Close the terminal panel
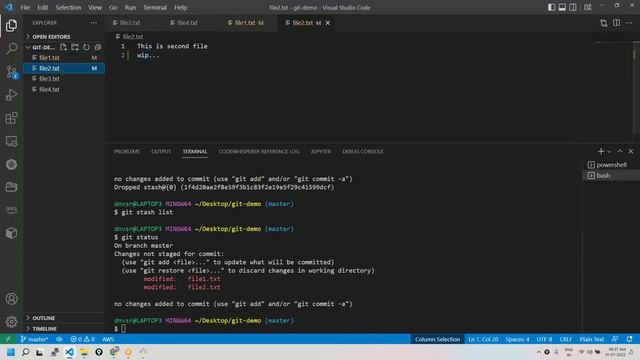This screenshot has width=640, height=360. click(x=631, y=151)
